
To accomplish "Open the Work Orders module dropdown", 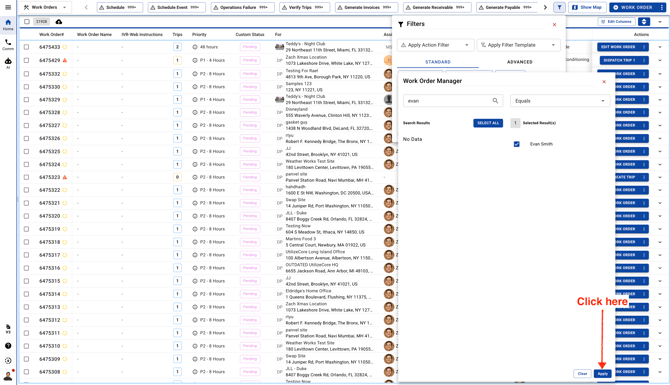I will pos(45,7).
